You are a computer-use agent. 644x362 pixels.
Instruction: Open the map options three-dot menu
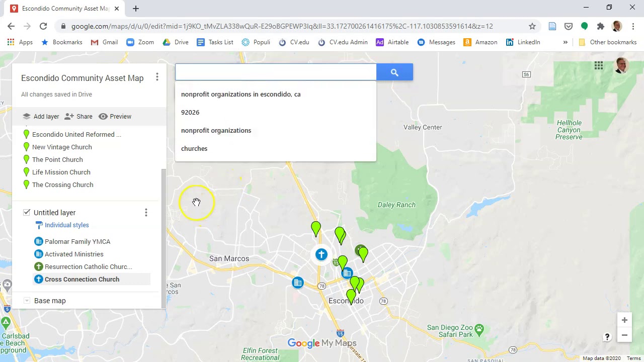[x=157, y=77]
